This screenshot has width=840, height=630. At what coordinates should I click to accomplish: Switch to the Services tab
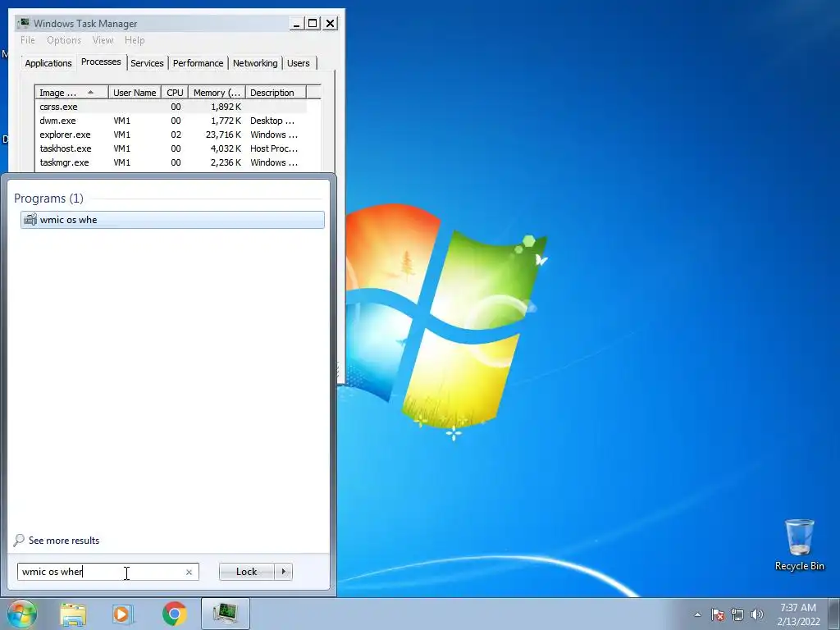click(x=148, y=63)
